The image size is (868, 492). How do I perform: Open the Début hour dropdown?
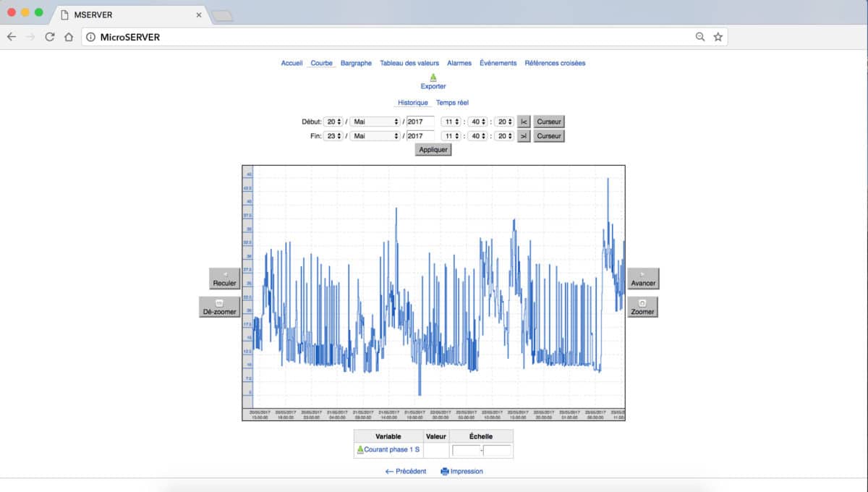click(x=451, y=122)
